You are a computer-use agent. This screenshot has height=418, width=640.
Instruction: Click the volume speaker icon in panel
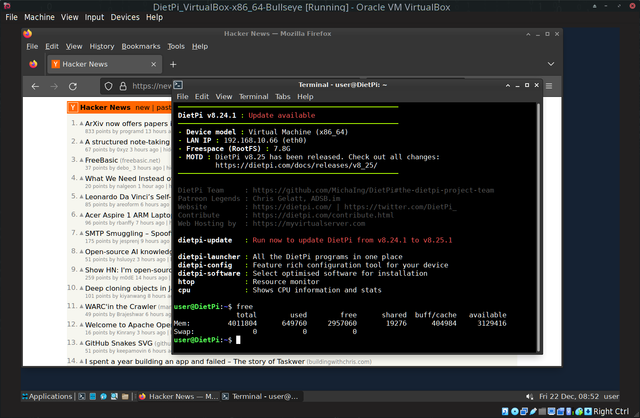[x=529, y=396]
